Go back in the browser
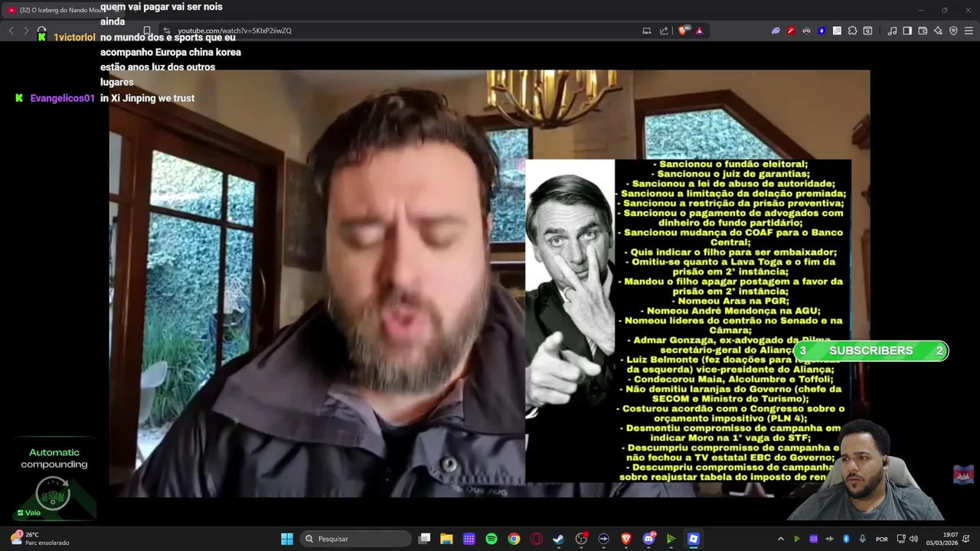The width and height of the screenshot is (980, 551). (11, 31)
